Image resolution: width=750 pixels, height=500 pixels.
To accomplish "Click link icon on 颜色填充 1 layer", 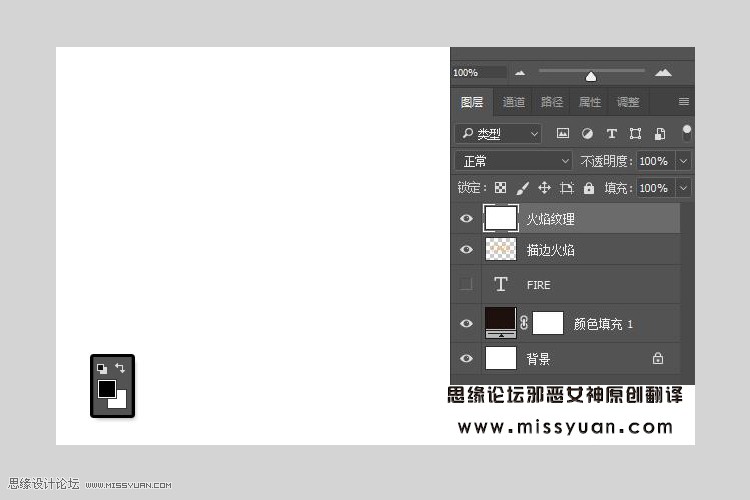I will 524,323.
